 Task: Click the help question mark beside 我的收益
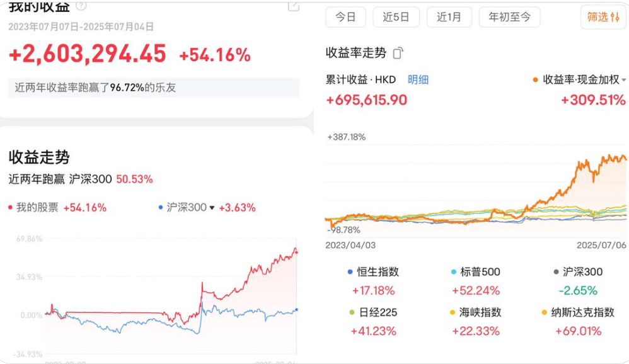(81, 6)
